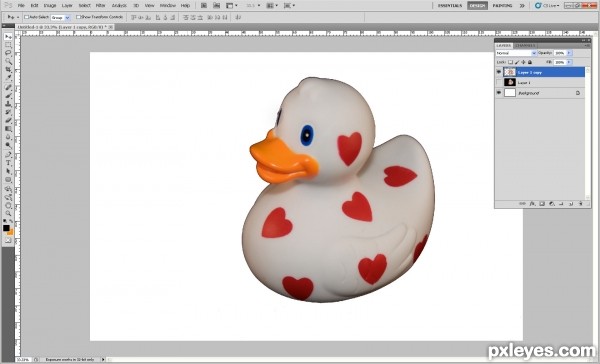Open the Layer menu
600x364 pixels.
[67, 6]
